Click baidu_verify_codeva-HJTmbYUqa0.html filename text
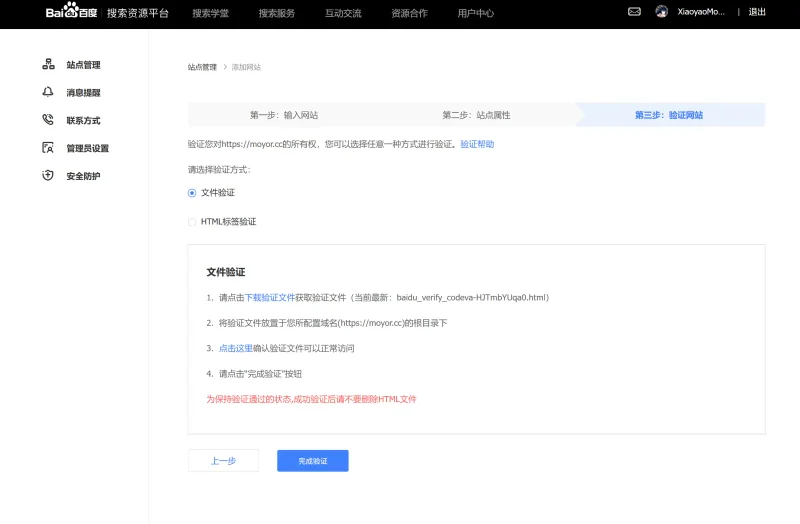Viewport: 800px width, 524px height. click(470, 297)
